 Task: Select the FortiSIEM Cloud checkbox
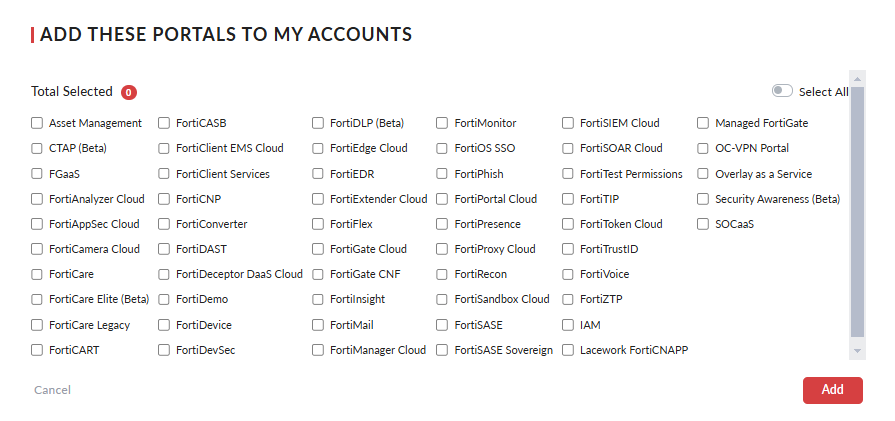coord(568,123)
